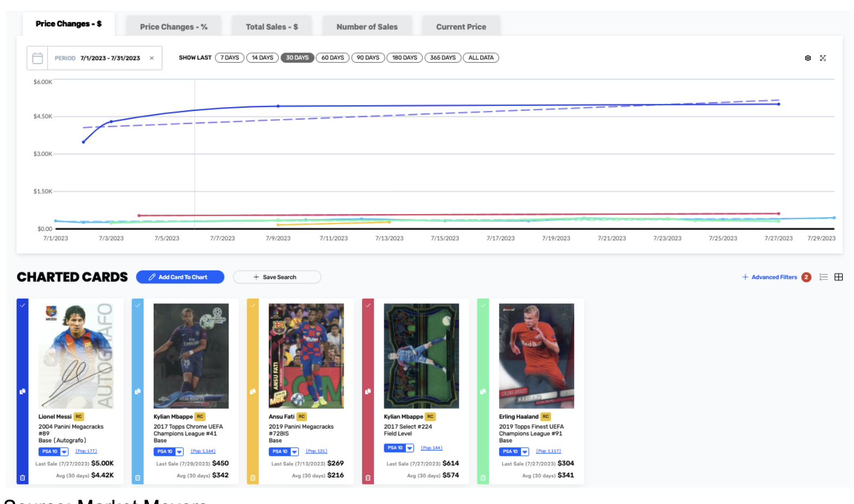Click Kylian Mbappe Select card image

(422, 356)
